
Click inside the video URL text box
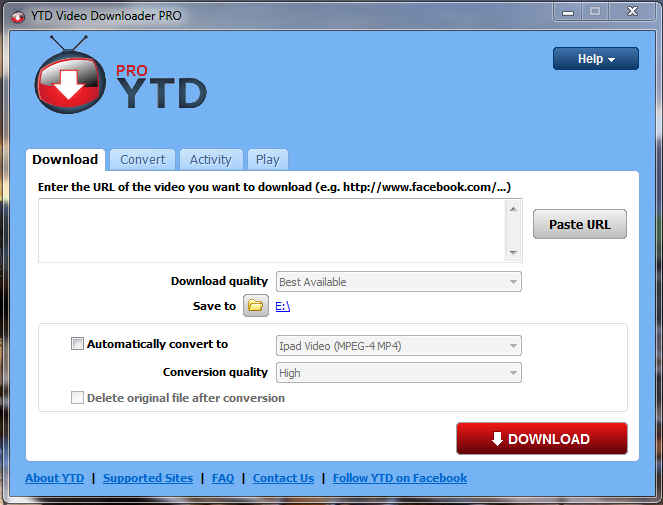(270, 230)
